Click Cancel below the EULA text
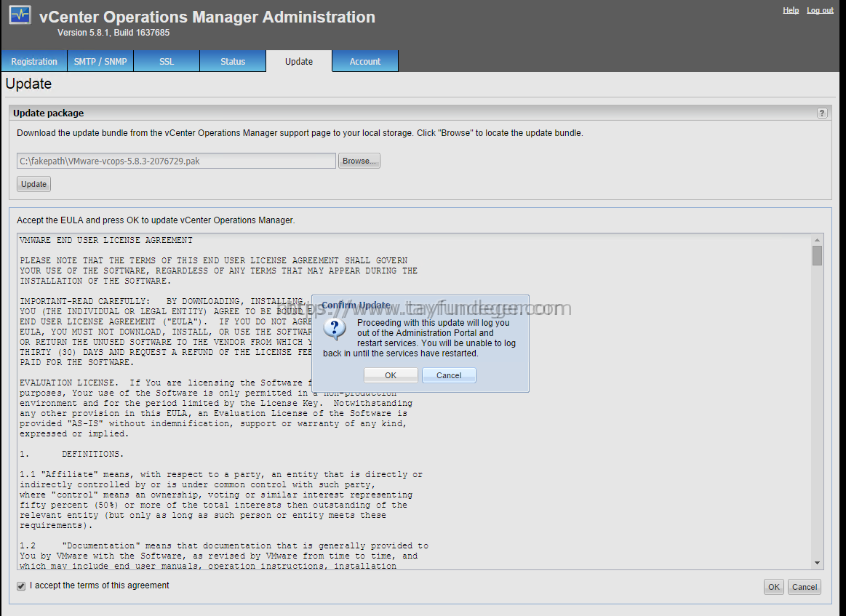 click(805, 587)
